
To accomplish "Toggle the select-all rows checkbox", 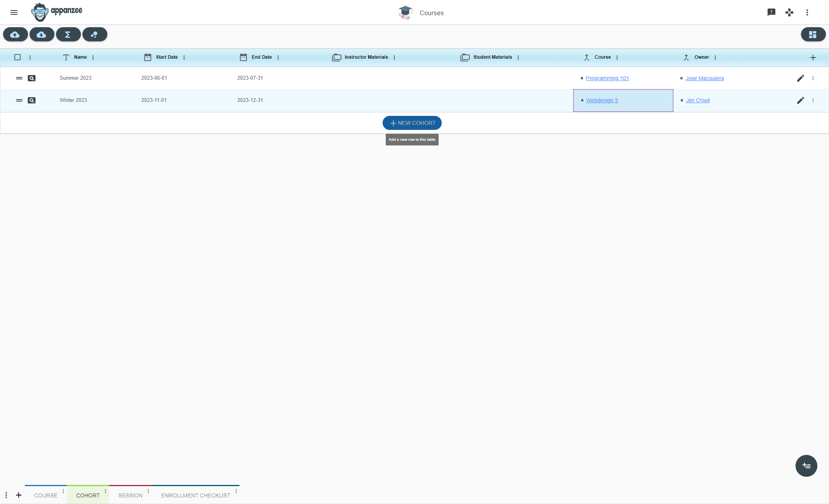I will (17, 57).
